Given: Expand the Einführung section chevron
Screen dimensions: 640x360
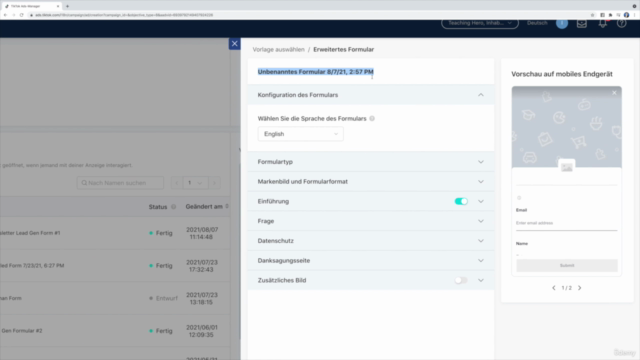Looking at the screenshot, I should [x=481, y=201].
